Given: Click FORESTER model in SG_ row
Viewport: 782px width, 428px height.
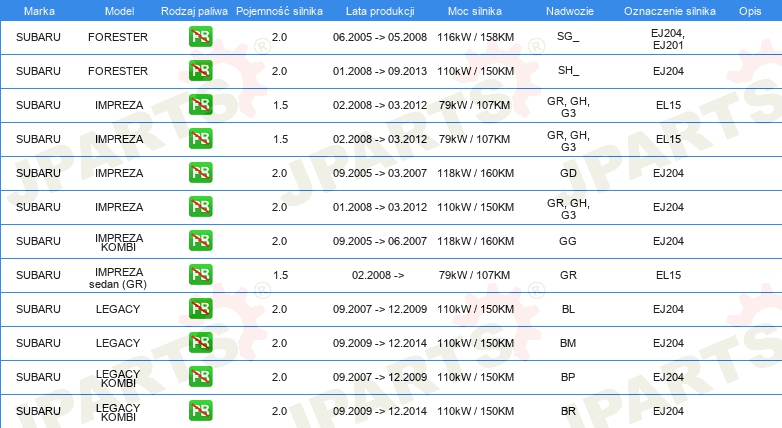Looking at the screenshot, I should [x=118, y=37].
